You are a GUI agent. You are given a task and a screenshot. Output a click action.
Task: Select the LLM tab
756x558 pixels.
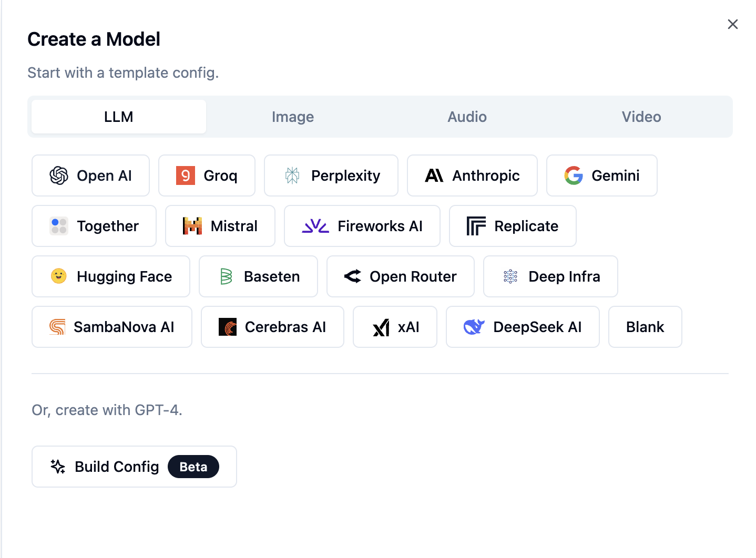[119, 117]
